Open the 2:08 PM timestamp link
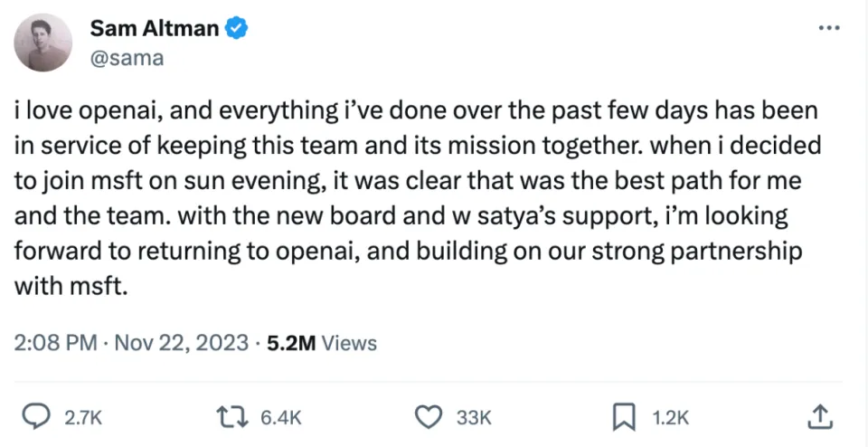The width and height of the screenshot is (868, 447). point(55,343)
